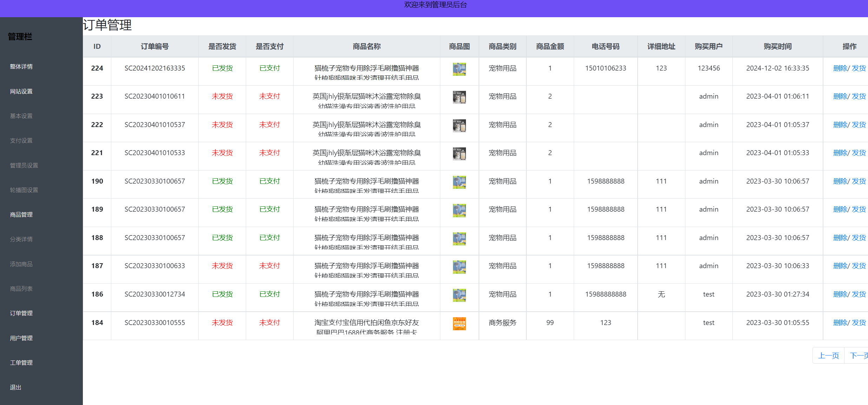The image size is (868, 405).
Task: Click 下一页 pagination button
Action: pos(859,355)
